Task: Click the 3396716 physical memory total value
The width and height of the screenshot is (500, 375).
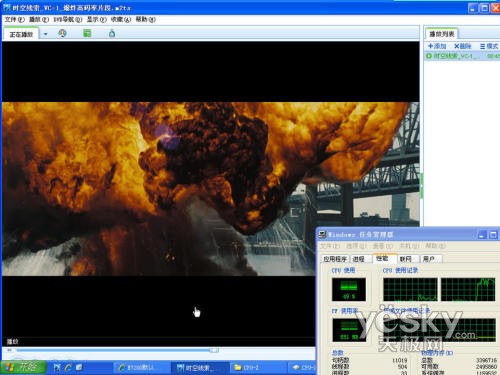Action: pos(487,360)
